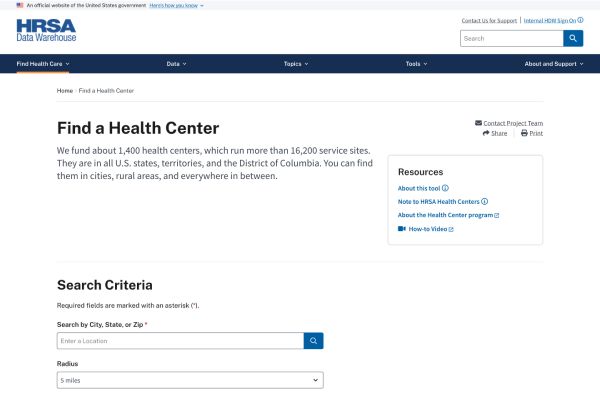Open Note to HRSA Health Centers link
Image resolution: width=600 pixels, height=400 pixels.
click(439, 202)
